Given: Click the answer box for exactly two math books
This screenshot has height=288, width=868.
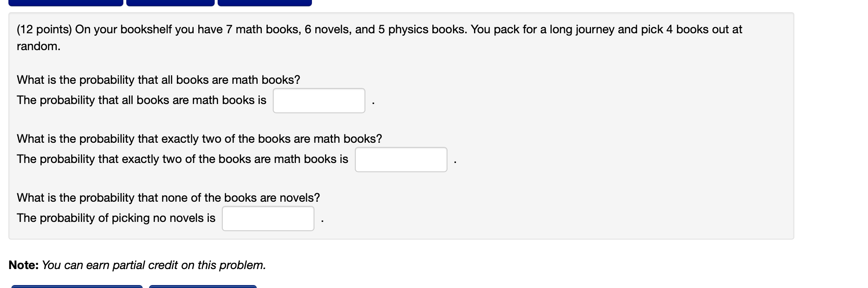Looking at the screenshot, I should tap(400, 160).
